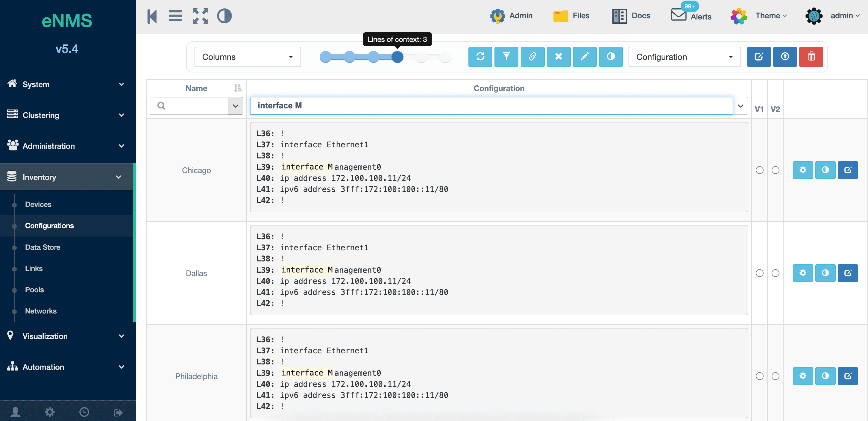
Task: Click the red trash delete button
Action: (x=811, y=57)
